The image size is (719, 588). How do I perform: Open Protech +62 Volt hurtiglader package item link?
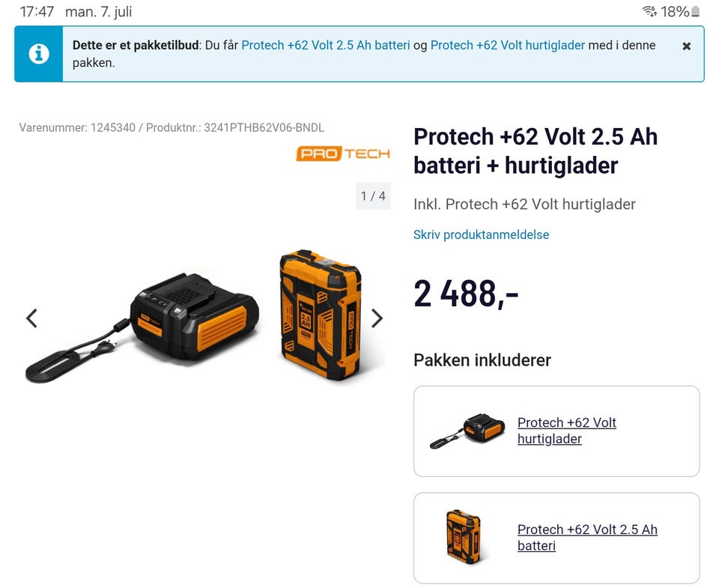coord(567,431)
